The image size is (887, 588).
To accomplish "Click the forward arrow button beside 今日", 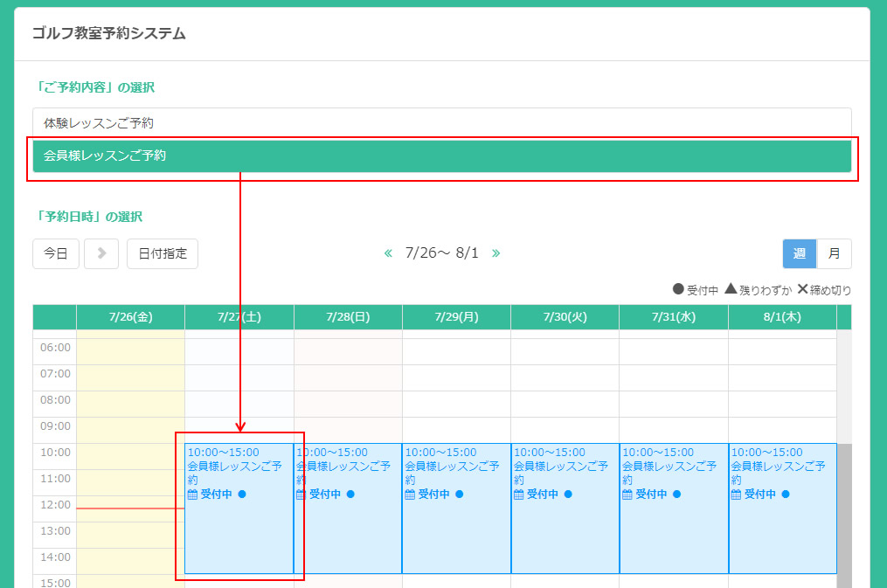I will coord(101,253).
